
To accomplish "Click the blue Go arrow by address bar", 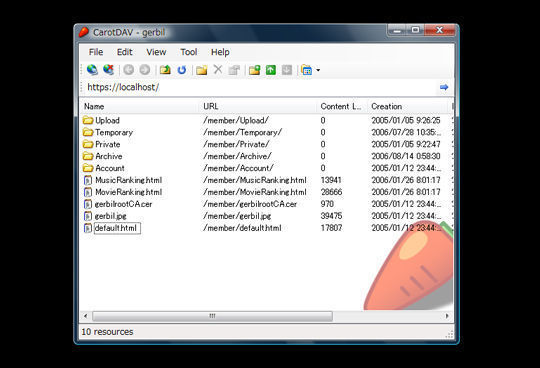I will pyautogui.click(x=444, y=87).
